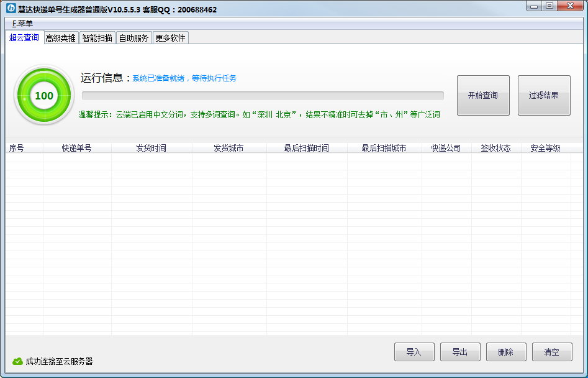Click the 清空 button
Screen dimensions: 588x378
(552, 352)
